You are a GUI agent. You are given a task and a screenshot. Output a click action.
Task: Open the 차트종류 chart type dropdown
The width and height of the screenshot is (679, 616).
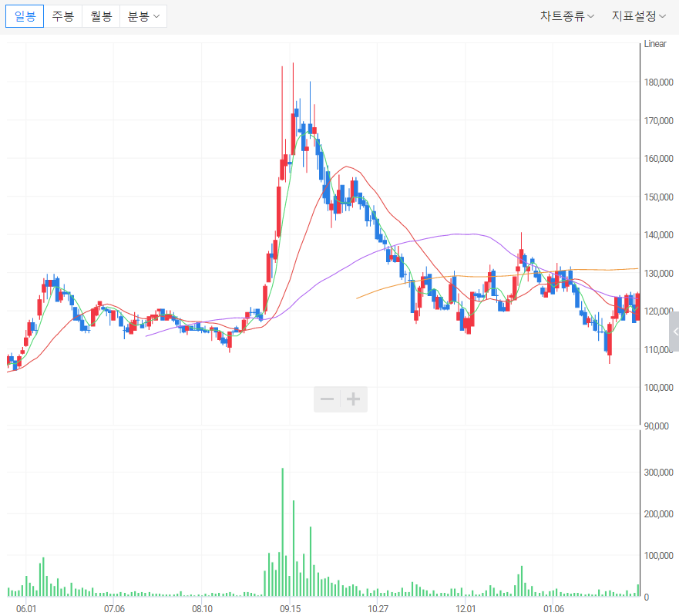pos(566,16)
